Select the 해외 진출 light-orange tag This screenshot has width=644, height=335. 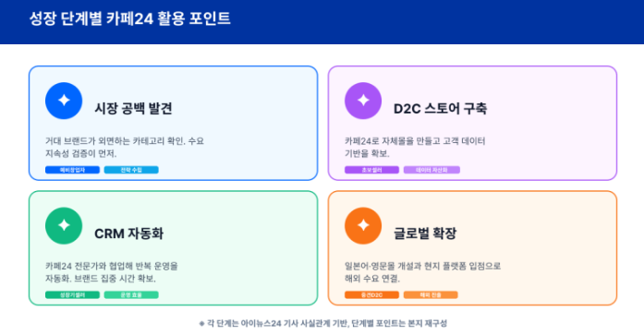(x=431, y=294)
